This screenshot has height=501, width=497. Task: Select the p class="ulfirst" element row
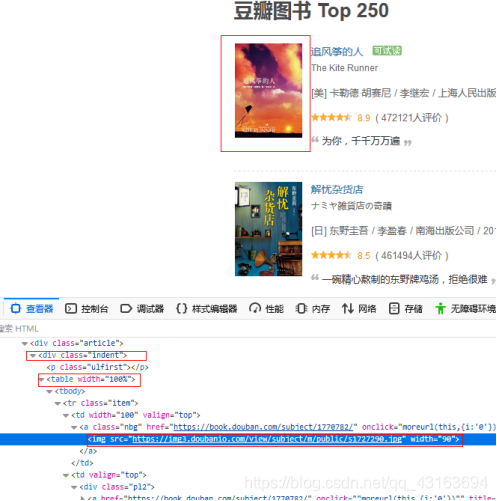pos(97,367)
